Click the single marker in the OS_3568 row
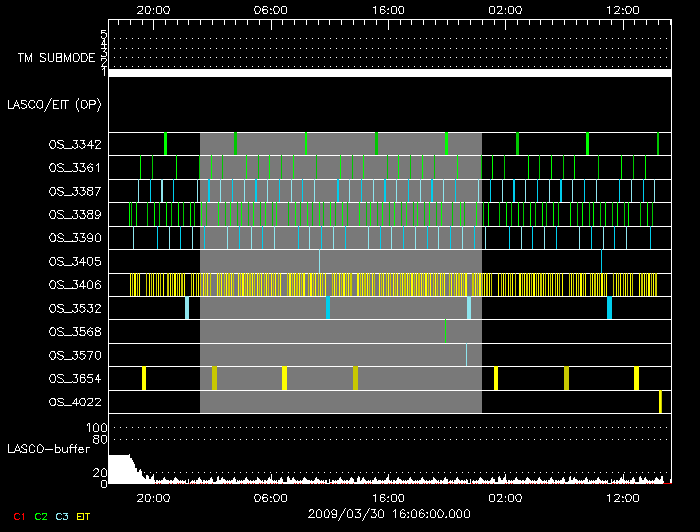The height and width of the screenshot is (532, 700). [445, 331]
